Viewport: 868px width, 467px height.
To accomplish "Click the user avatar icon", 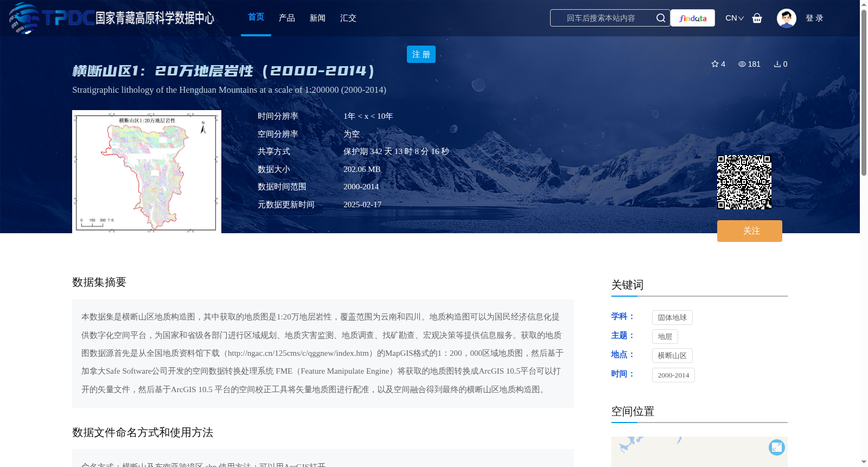I will click(x=786, y=18).
